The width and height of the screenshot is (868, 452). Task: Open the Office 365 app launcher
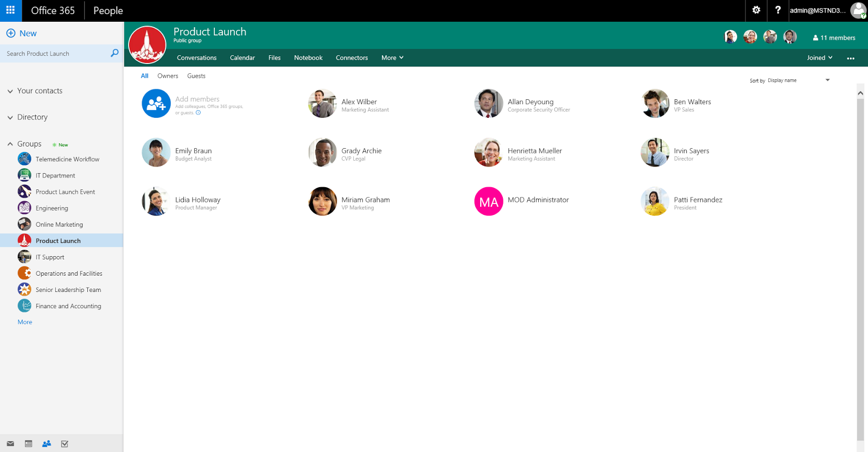[x=10, y=10]
